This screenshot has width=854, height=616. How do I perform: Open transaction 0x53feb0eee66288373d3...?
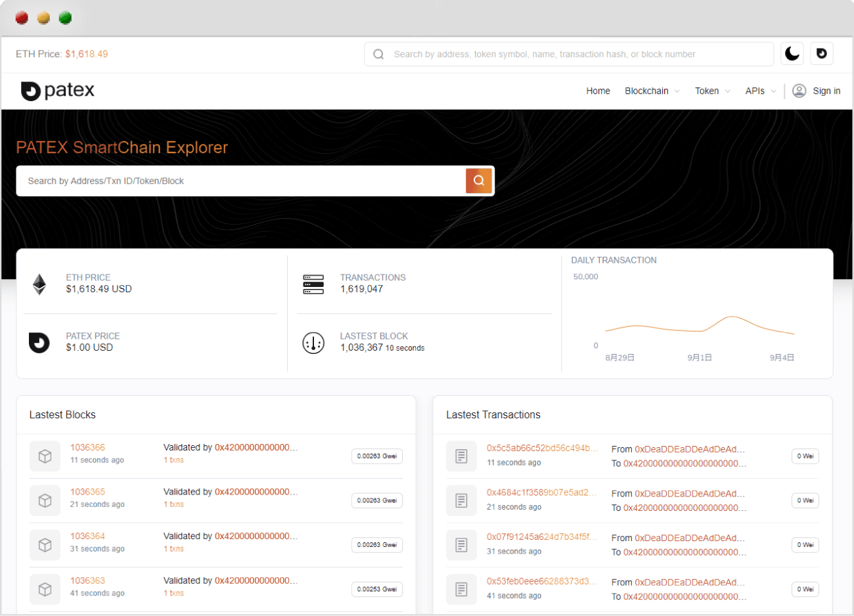click(543, 581)
